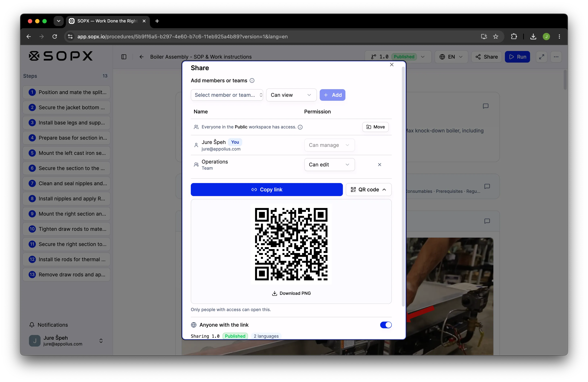The height and width of the screenshot is (382, 588).
Task: Click info icon next to Public workspace access
Action: 300,127
